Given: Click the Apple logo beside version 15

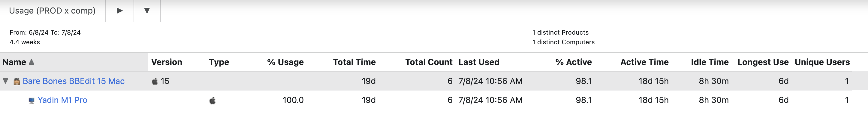Looking at the screenshot, I should pyautogui.click(x=155, y=81).
